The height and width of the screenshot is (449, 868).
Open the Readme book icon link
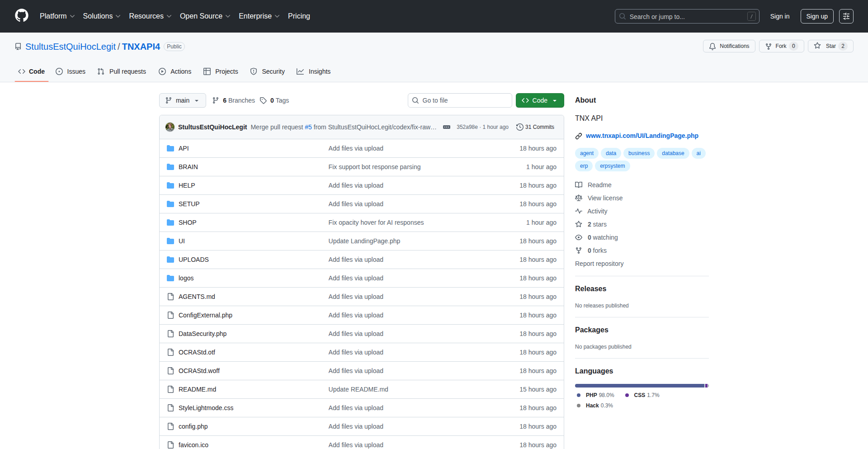(579, 185)
